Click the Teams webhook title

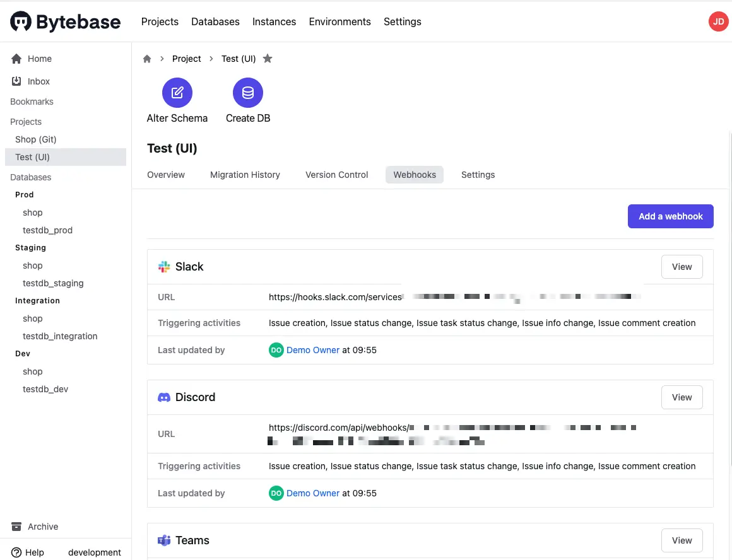coord(192,540)
